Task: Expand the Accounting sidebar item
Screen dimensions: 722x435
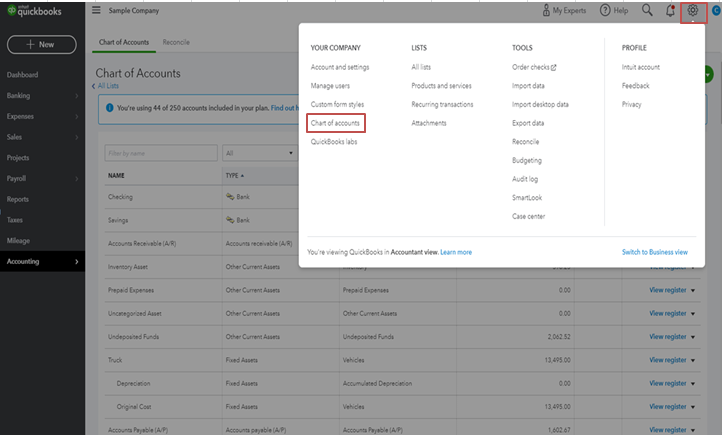Action: (42, 261)
